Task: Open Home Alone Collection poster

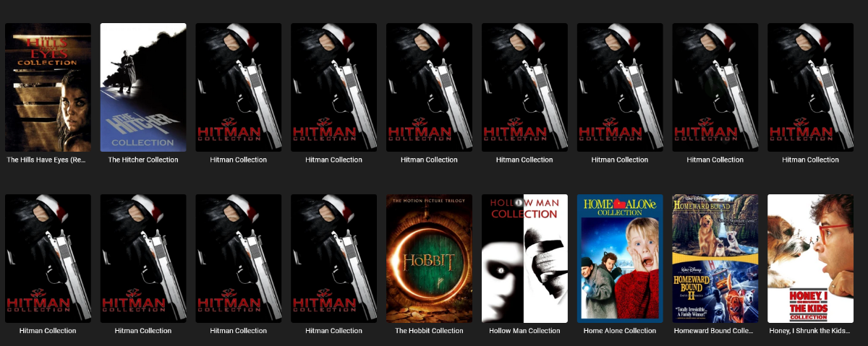Action: click(620, 259)
